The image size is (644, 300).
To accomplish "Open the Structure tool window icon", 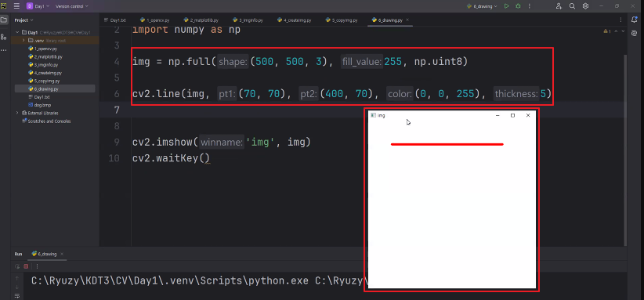I will pyautogui.click(x=4, y=37).
